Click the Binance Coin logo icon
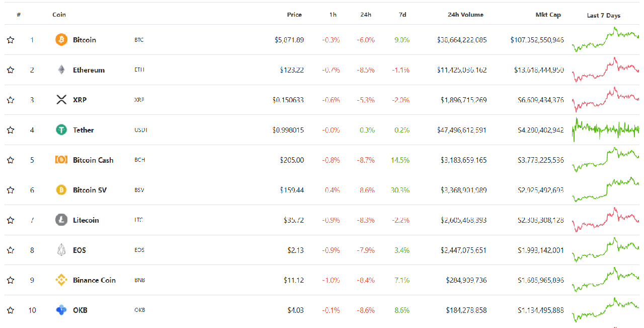The width and height of the screenshot is (644, 328). pyautogui.click(x=61, y=280)
